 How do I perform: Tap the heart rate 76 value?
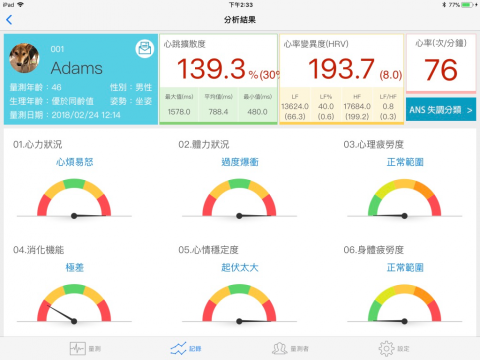(441, 70)
